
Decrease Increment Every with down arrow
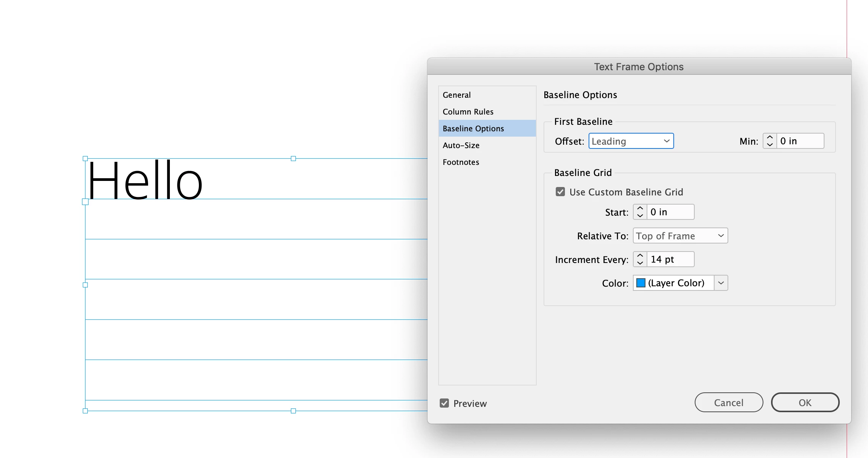click(x=640, y=263)
